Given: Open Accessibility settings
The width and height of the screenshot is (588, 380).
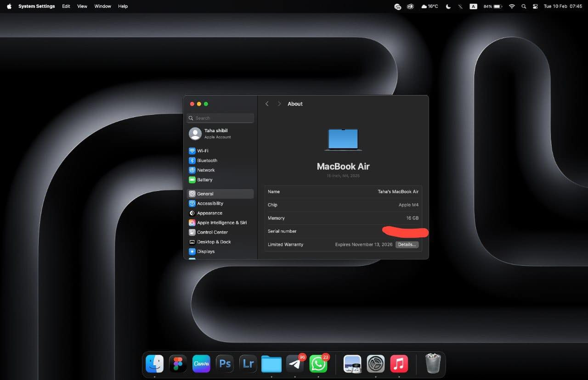Looking at the screenshot, I should [210, 203].
